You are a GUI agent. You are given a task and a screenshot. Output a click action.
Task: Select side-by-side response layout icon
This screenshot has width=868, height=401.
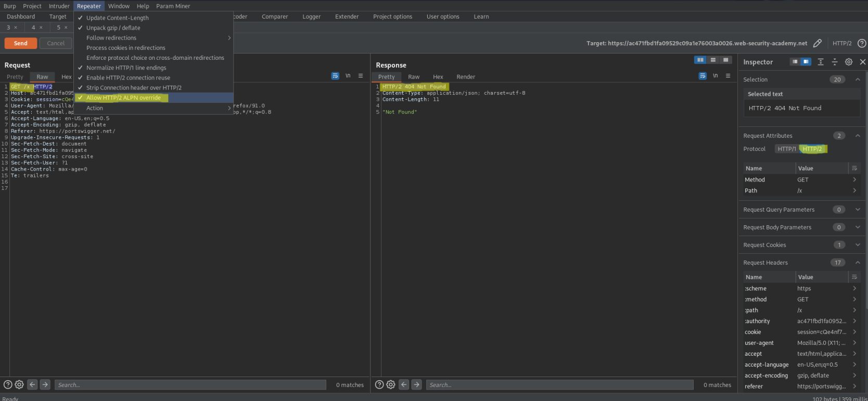coord(700,60)
